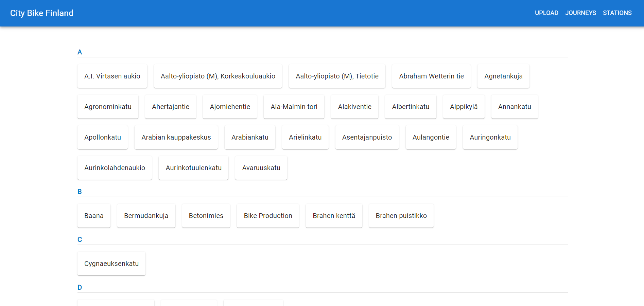Choose Abraham Wetterin tie station
The height and width of the screenshot is (306, 644).
pyautogui.click(x=431, y=76)
